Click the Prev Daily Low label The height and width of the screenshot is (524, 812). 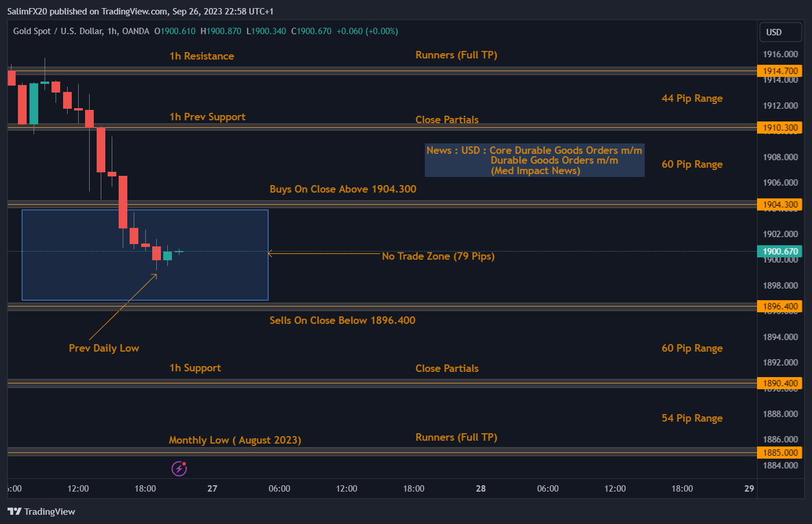tap(104, 348)
